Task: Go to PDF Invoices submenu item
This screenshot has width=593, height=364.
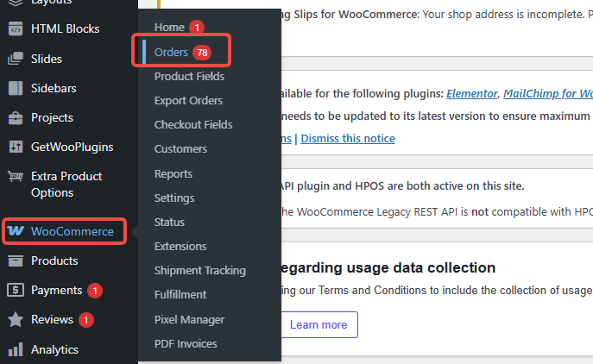Action: click(x=186, y=343)
